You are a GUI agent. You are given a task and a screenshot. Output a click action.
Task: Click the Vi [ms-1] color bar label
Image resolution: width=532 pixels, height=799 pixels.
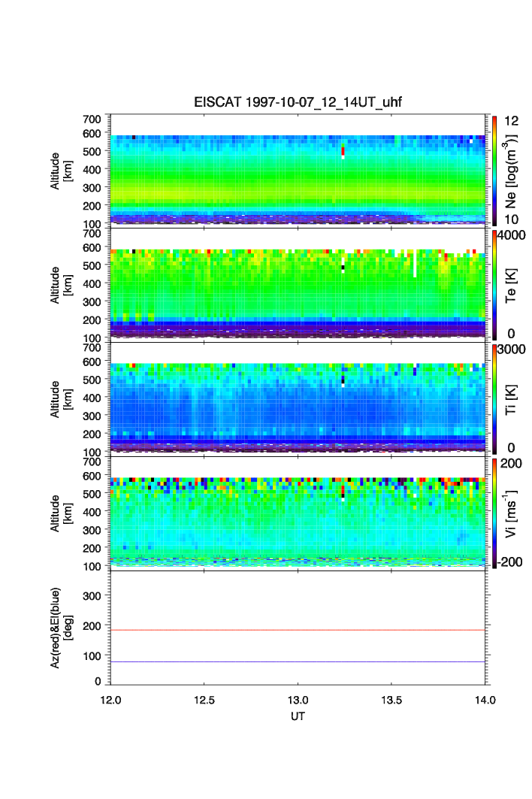pyautogui.click(x=511, y=513)
